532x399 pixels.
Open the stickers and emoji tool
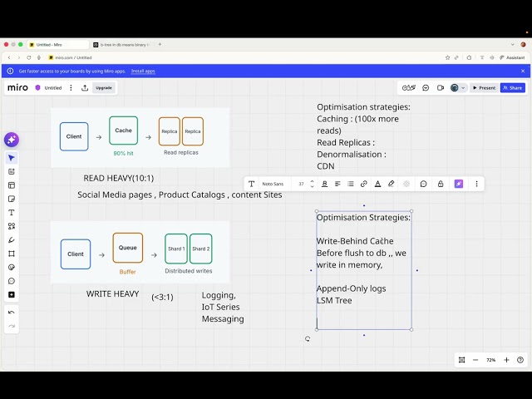12,267
